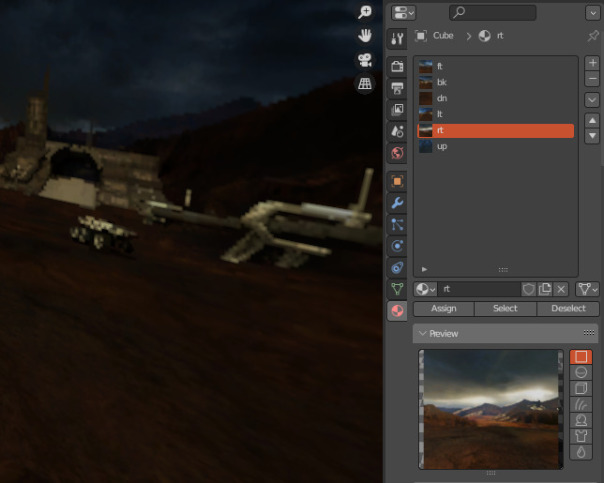Set preview type to fluid drop
The image size is (604, 483).
click(581, 451)
